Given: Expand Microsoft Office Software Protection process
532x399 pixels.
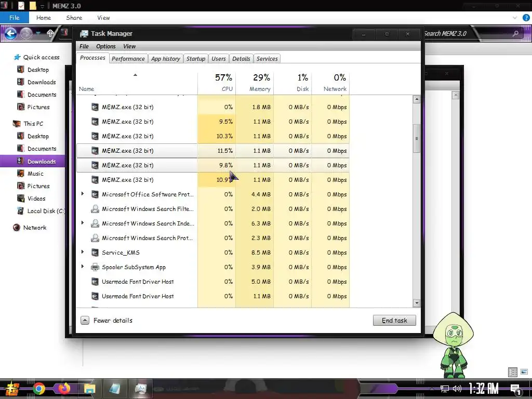Looking at the screenshot, I should 83,194.
